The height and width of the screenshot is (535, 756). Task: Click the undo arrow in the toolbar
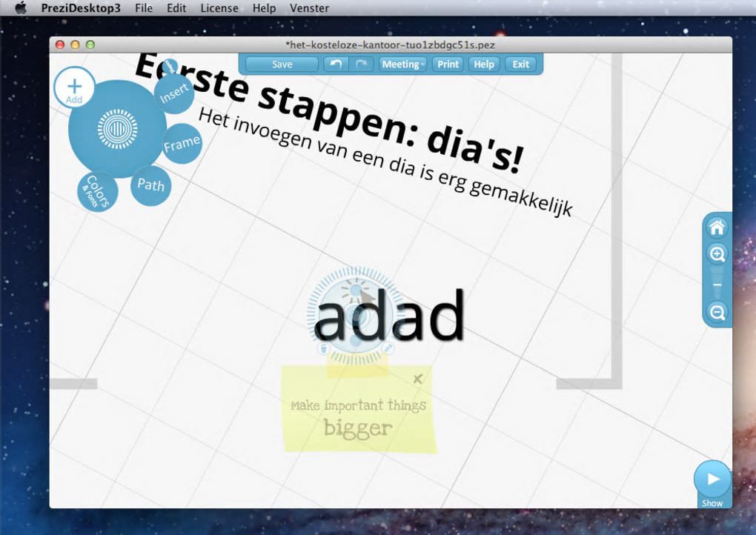pyautogui.click(x=336, y=64)
